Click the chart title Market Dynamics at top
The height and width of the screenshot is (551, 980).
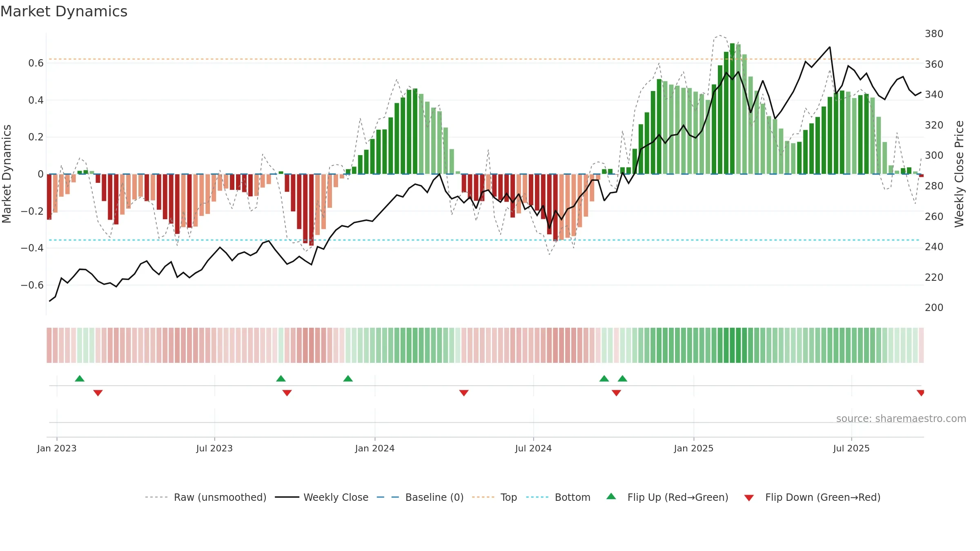(64, 11)
